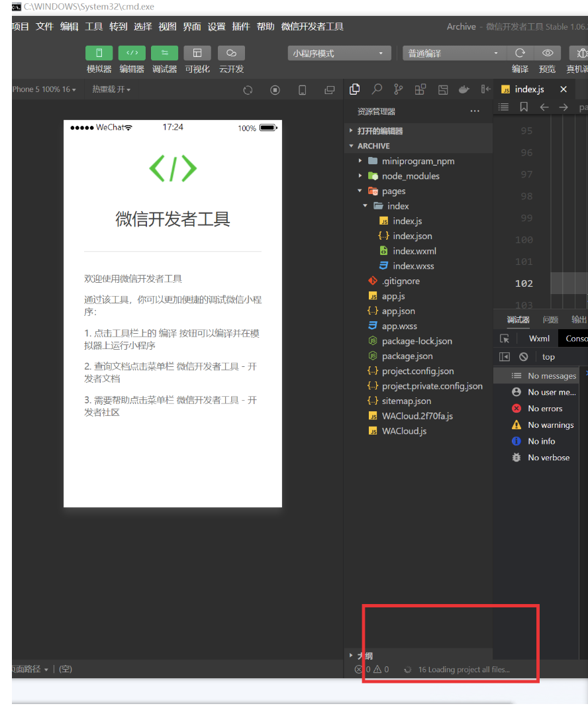Open the 云开发 cloud development button
588x714 pixels.
pyautogui.click(x=231, y=53)
